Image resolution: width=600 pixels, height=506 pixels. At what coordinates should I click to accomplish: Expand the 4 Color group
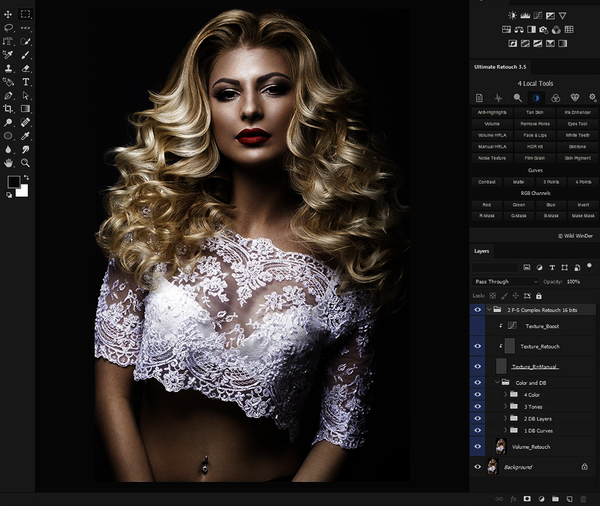[505, 394]
